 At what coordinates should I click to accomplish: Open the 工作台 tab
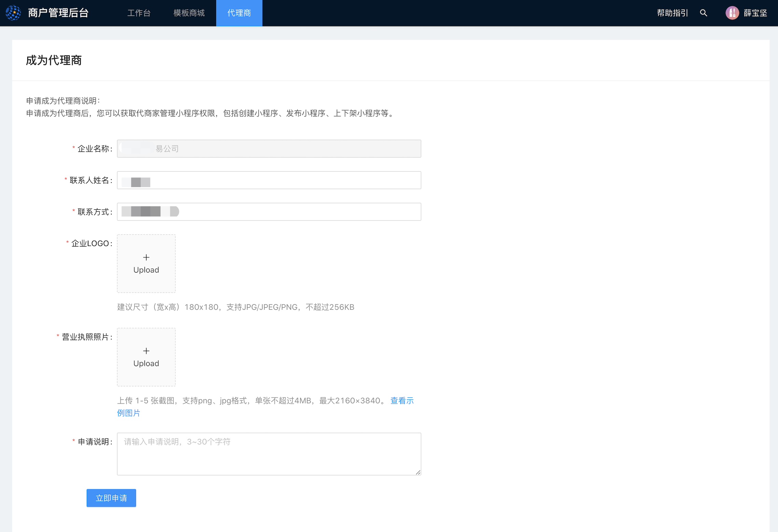139,13
